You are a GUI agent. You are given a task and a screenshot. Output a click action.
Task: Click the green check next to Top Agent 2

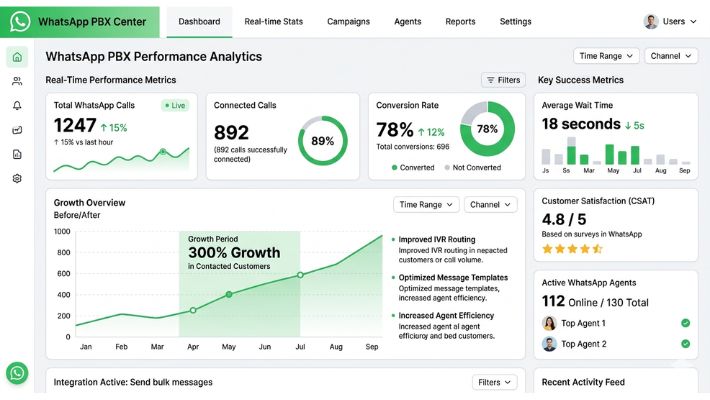[685, 344]
